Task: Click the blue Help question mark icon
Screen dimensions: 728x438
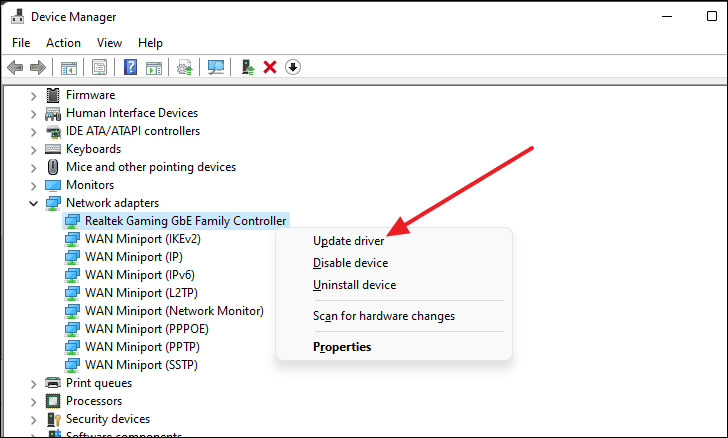Action: point(130,67)
